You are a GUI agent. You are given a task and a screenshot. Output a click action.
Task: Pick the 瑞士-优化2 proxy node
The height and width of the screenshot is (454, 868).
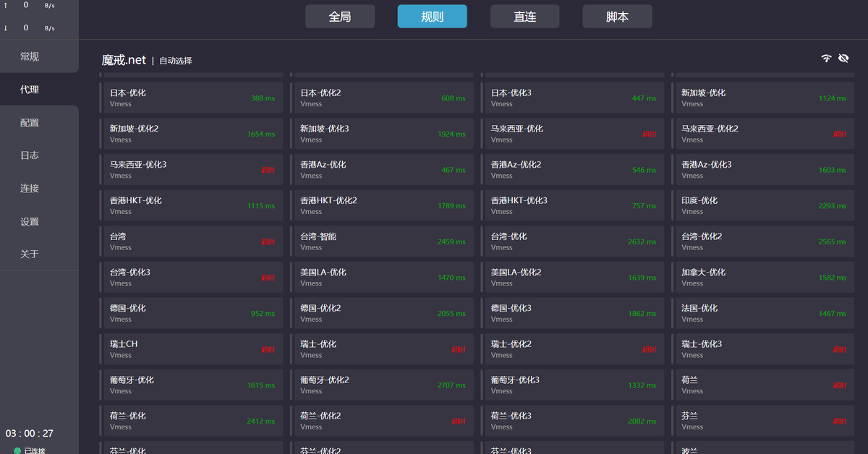[x=572, y=349]
